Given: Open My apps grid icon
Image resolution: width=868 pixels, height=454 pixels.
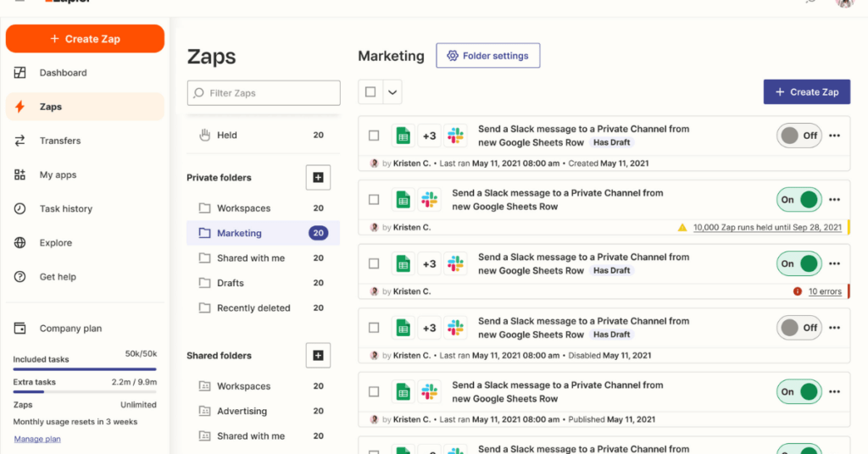Looking at the screenshot, I should (x=20, y=174).
